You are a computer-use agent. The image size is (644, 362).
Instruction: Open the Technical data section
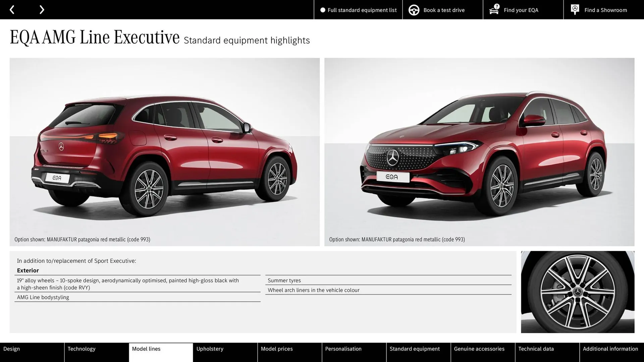(x=535, y=349)
